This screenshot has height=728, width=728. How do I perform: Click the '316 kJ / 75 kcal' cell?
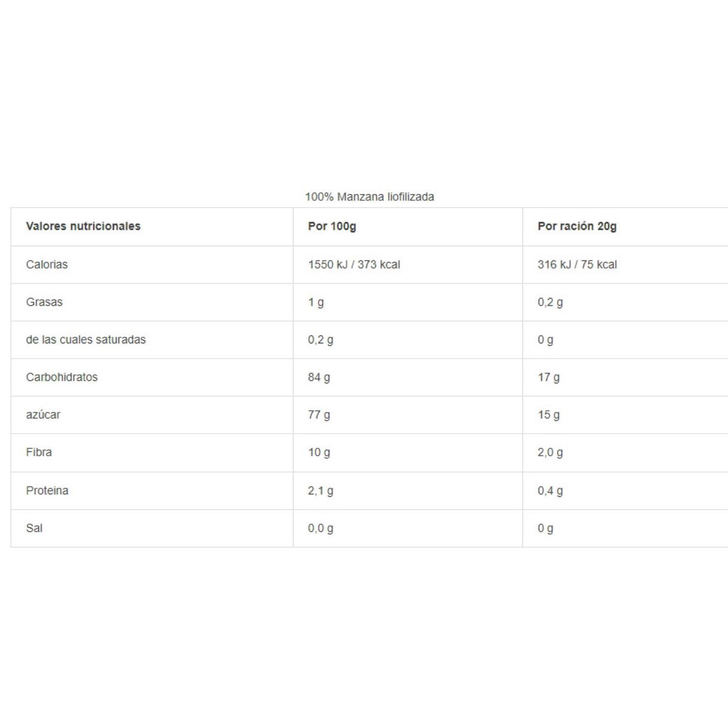[577, 265]
